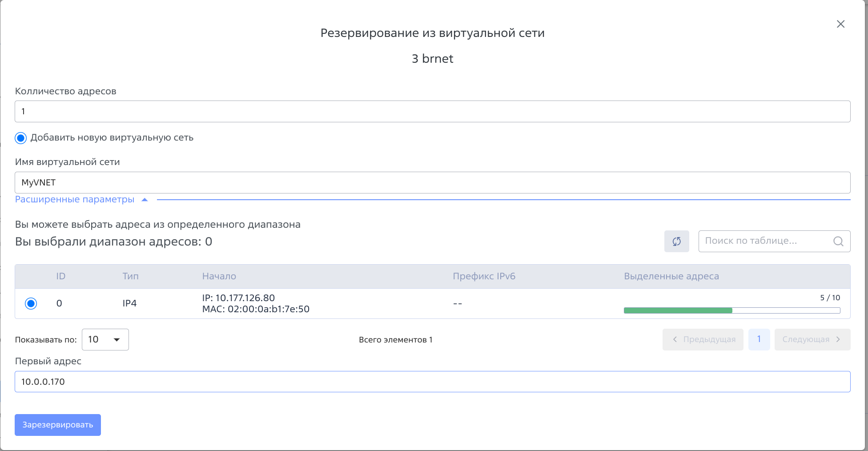868x451 pixels.
Task: Click the green address usage progress bar
Action: [x=677, y=310]
